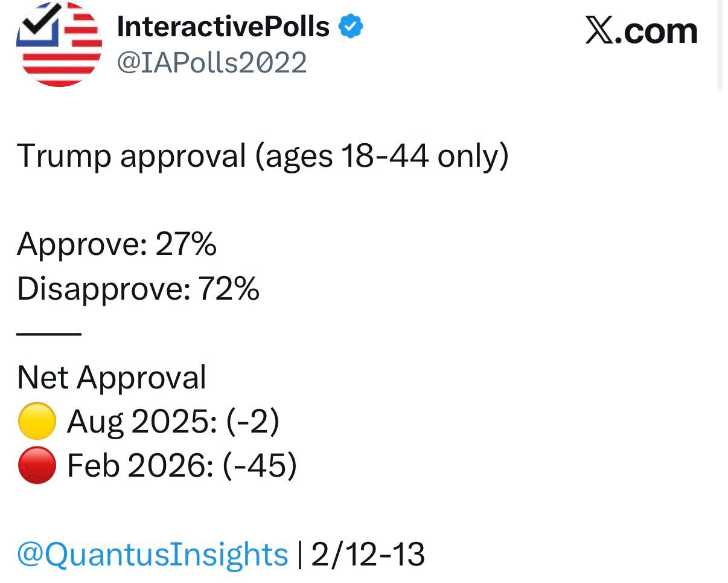Image resolution: width=728 pixels, height=583 pixels.
Task: Click the @IAPolls2022 handle
Action: pyautogui.click(x=211, y=62)
